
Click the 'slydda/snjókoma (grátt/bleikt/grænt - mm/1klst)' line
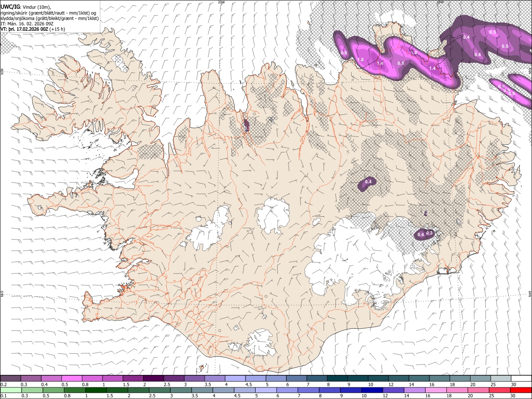click(49, 18)
